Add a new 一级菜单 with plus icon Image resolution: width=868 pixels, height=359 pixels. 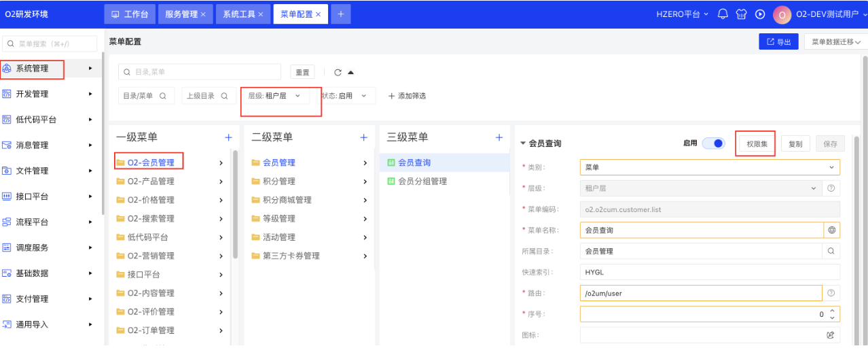[x=229, y=137]
